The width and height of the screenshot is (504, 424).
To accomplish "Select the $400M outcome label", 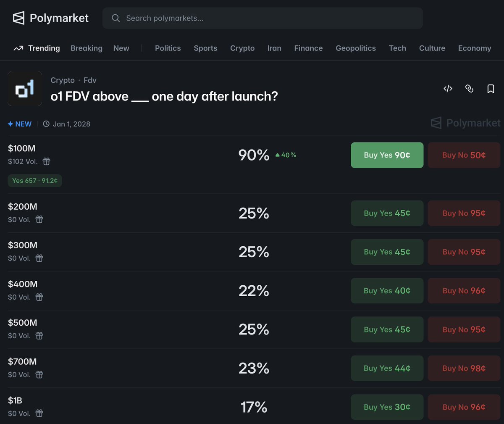I will click(x=23, y=284).
